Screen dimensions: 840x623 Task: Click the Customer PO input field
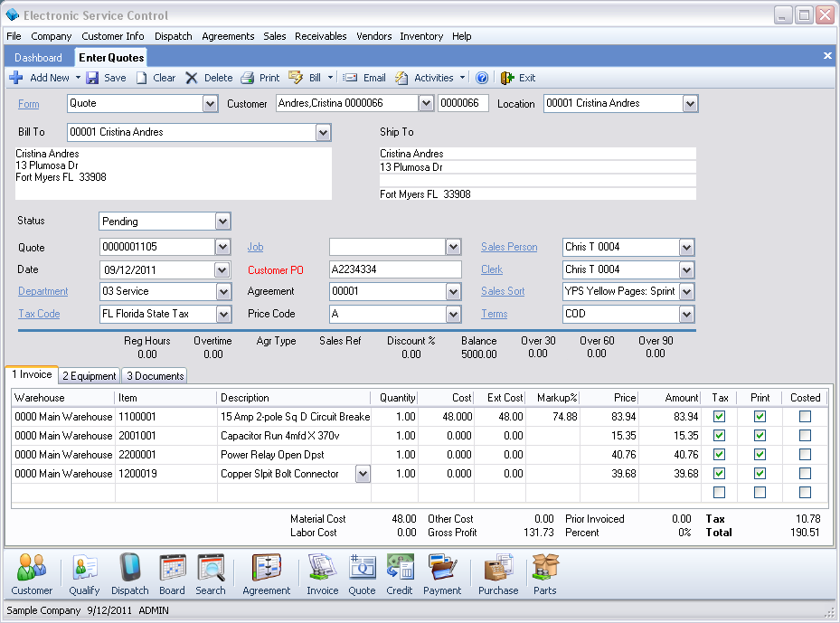pos(395,269)
